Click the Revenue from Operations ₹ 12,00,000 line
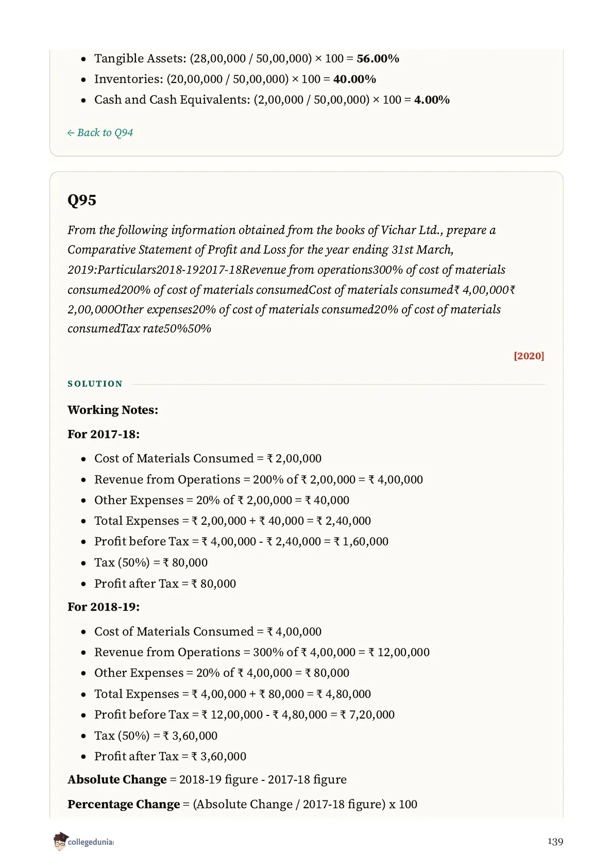The image size is (613, 868). [x=262, y=652]
